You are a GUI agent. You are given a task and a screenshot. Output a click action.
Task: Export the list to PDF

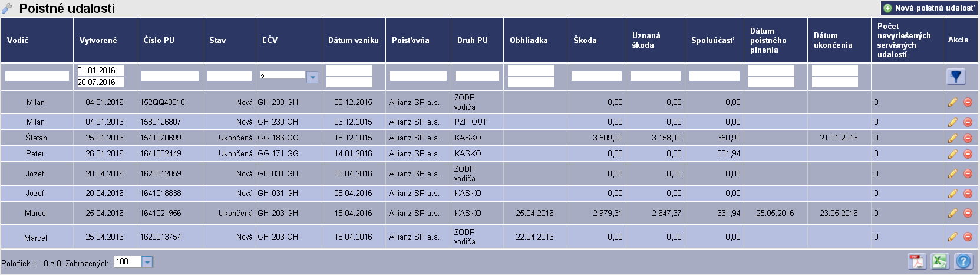coord(916,261)
